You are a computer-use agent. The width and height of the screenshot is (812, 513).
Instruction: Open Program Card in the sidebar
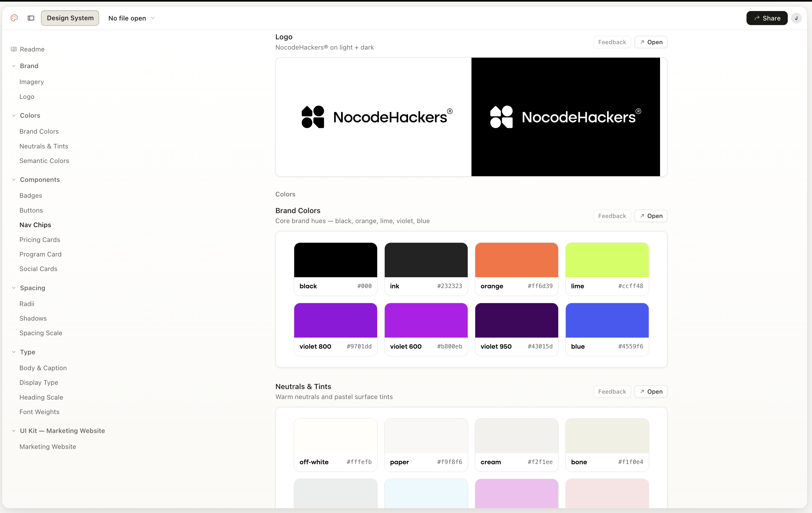coord(40,254)
